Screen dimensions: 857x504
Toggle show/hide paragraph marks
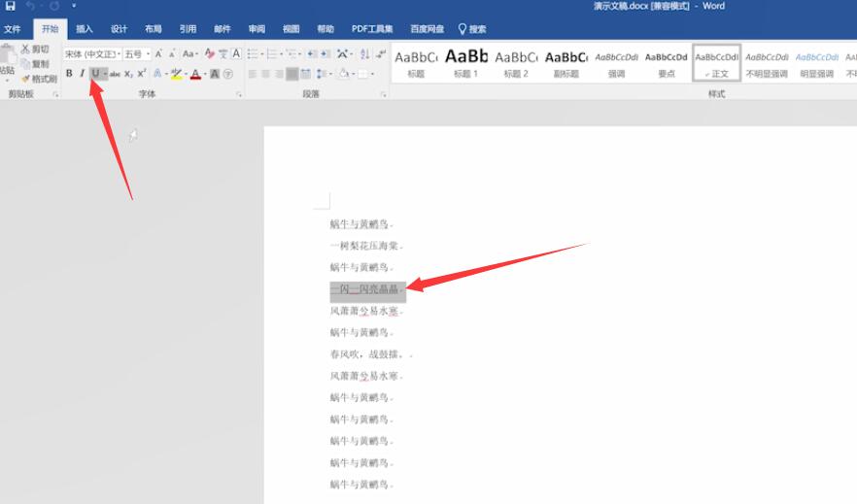pos(381,53)
